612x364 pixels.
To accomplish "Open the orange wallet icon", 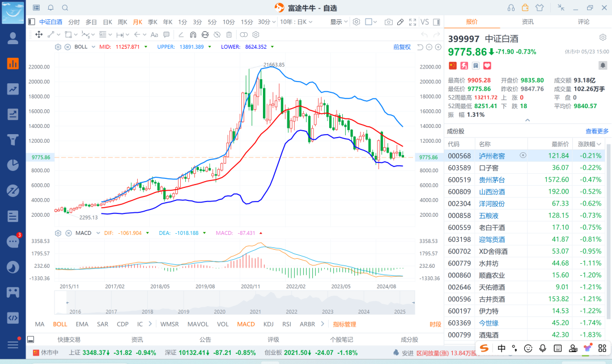I will tap(525, 7).
